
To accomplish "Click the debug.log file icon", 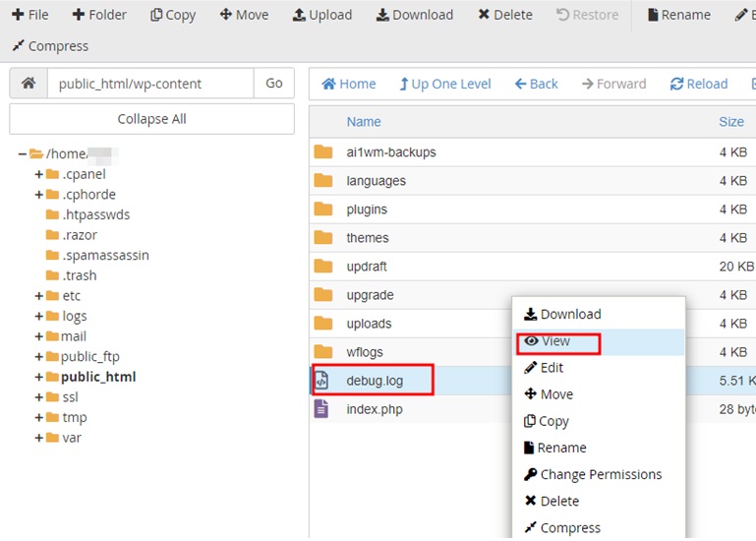I will click(321, 381).
